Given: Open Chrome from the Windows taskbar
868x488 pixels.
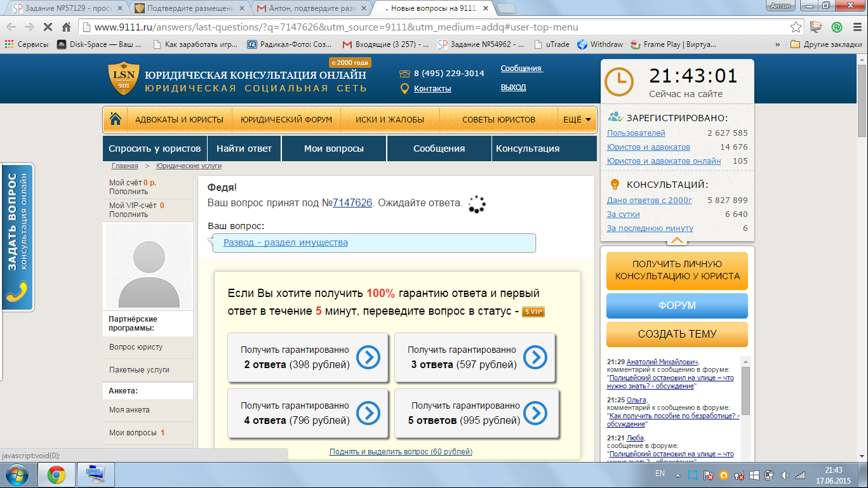Looking at the screenshot, I should pyautogui.click(x=57, y=475).
